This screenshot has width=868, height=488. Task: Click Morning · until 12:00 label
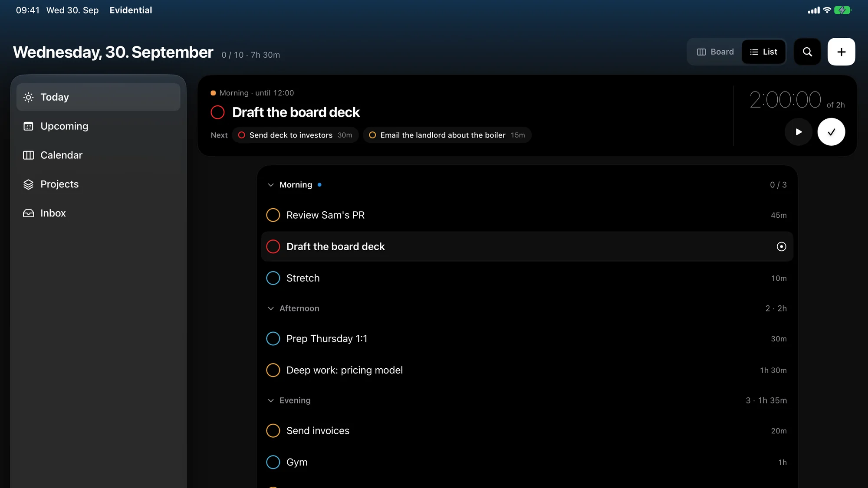click(x=256, y=93)
